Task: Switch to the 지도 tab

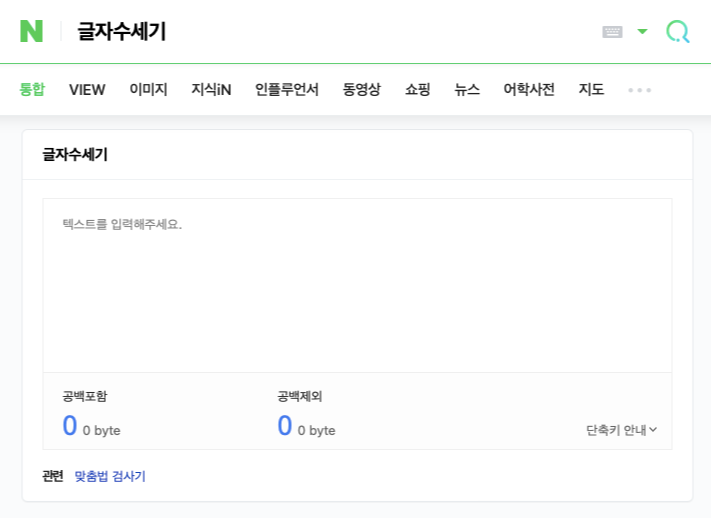Action: coord(591,89)
